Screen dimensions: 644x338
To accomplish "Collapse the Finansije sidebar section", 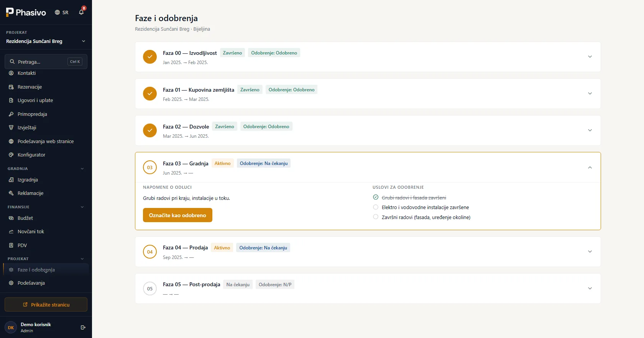I will coord(82,207).
